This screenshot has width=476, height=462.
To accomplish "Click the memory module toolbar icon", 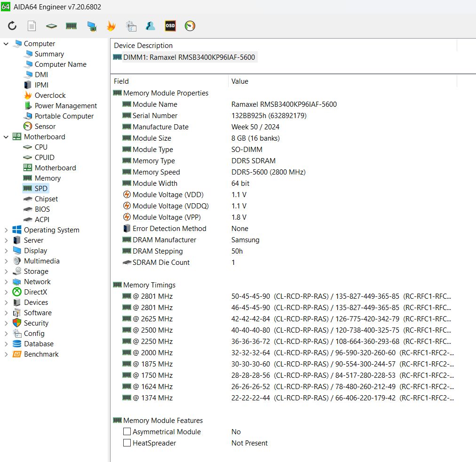I will click(x=71, y=26).
